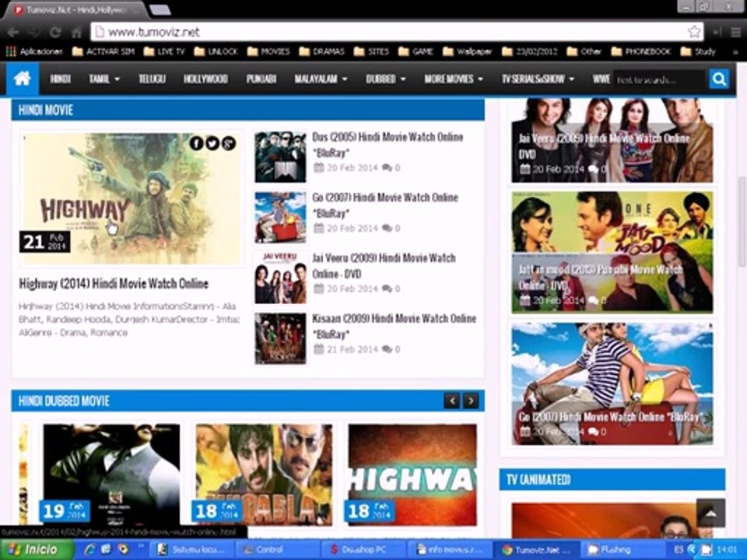Open the dubbed movie dated 19 Feb
The height and width of the screenshot is (560, 747).
pyautogui.click(x=111, y=474)
